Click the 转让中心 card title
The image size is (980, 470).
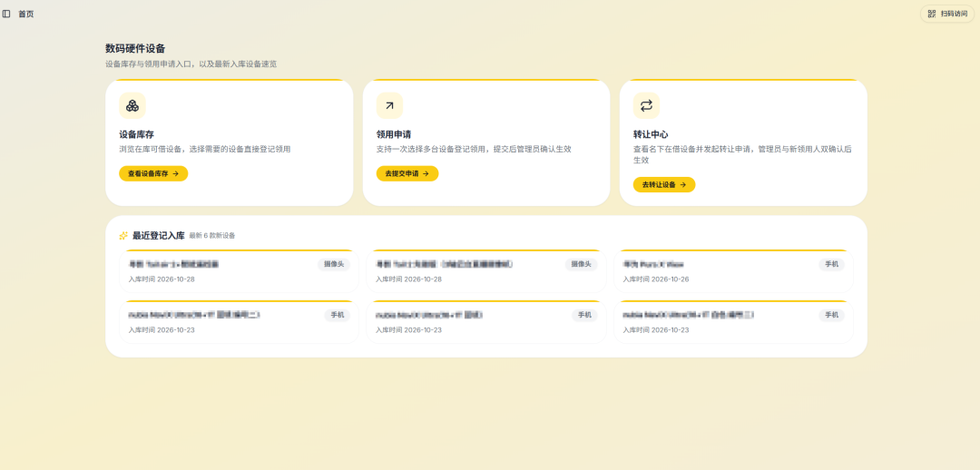tap(651, 134)
